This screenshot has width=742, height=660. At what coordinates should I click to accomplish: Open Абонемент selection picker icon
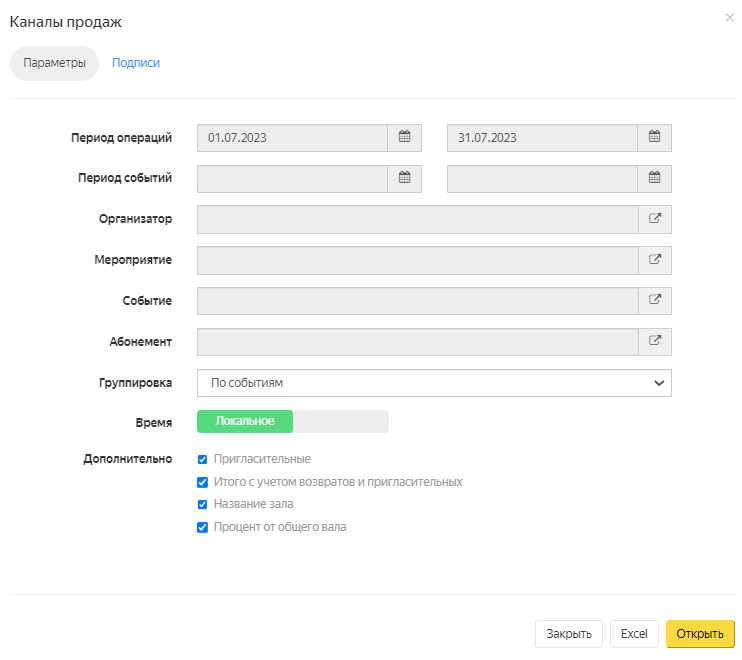click(x=654, y=341)
